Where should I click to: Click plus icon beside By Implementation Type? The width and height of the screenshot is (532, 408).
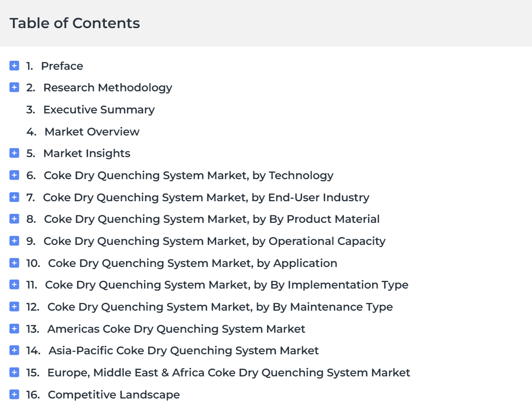tap(14, 285)
